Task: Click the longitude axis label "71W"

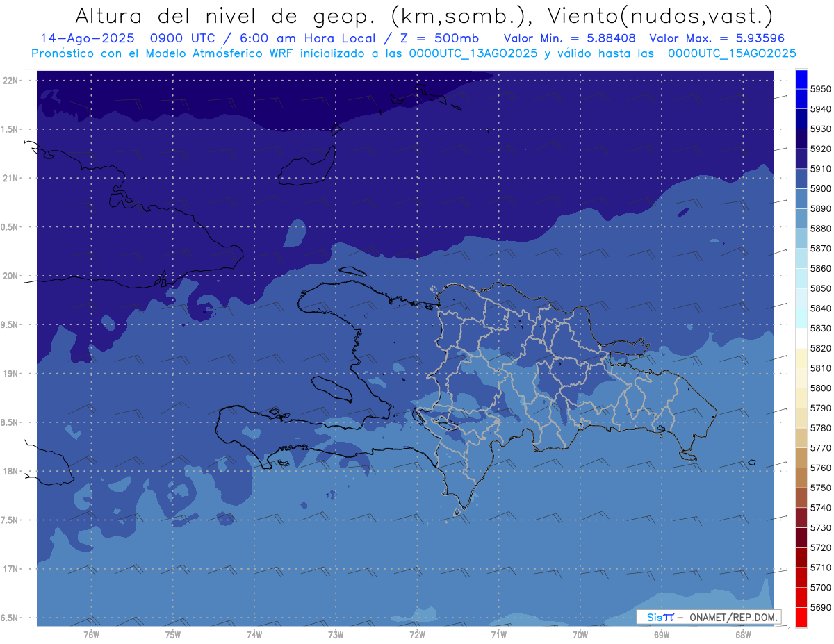Action: click(498, 635)
